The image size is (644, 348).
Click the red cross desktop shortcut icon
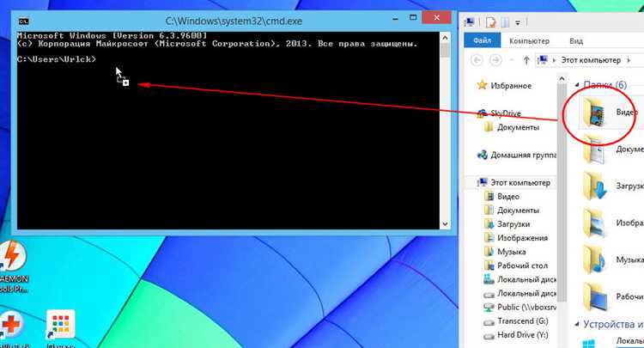11,325
